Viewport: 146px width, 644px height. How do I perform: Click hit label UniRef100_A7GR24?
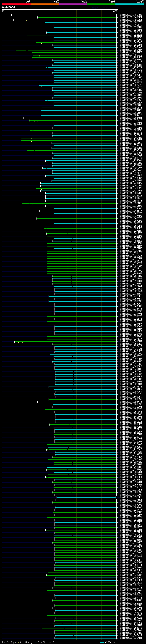point(131,349)
